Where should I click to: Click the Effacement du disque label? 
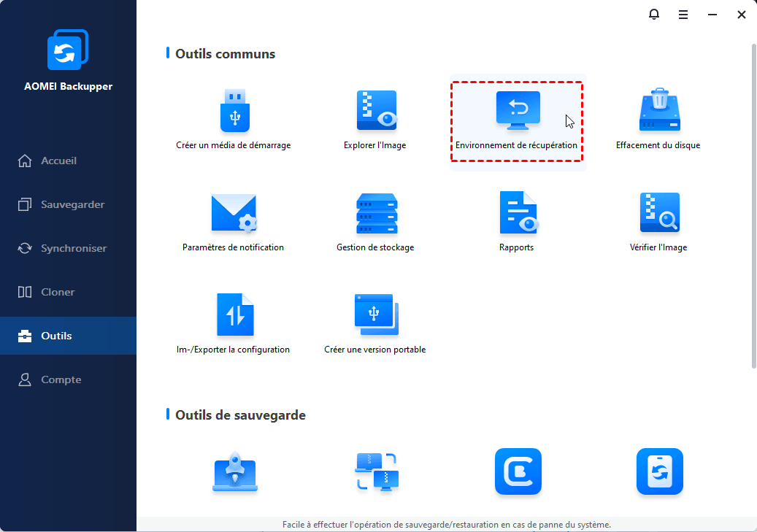658,145
